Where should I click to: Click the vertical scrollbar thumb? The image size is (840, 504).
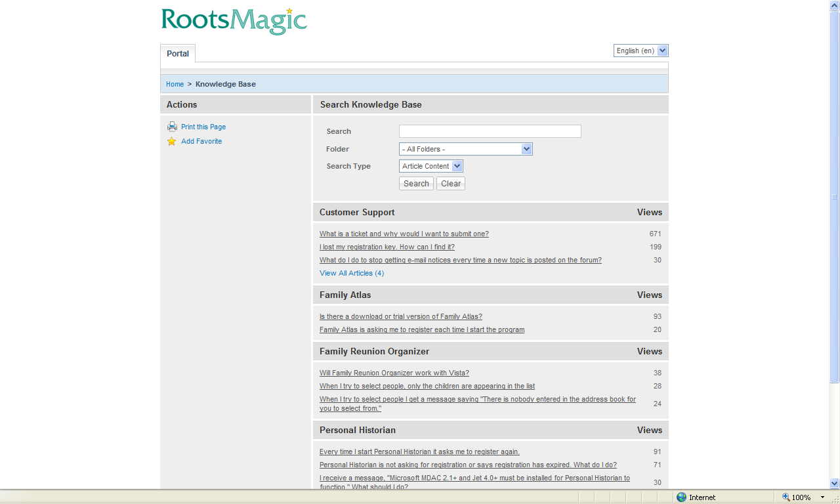(x=835, y=196)
